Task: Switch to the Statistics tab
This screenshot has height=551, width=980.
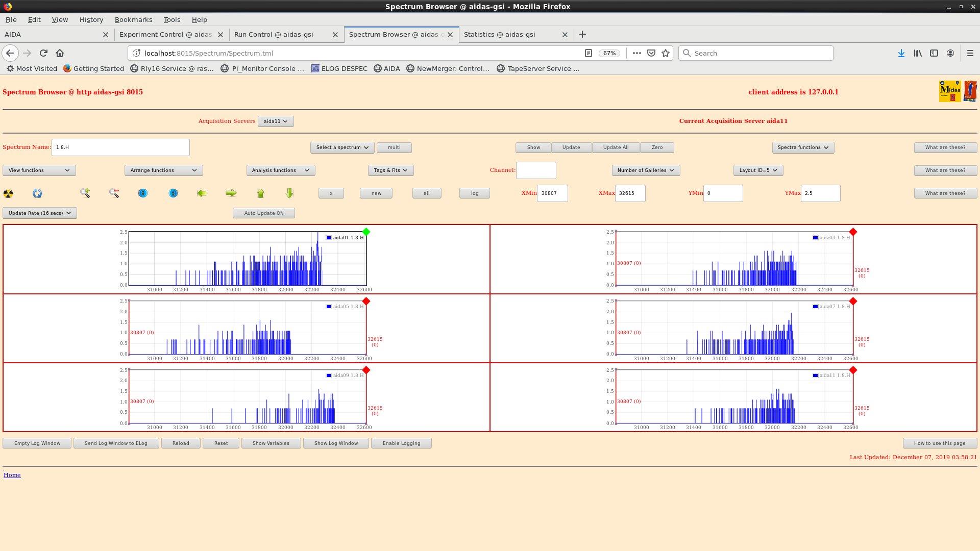Action: point(516,34)
